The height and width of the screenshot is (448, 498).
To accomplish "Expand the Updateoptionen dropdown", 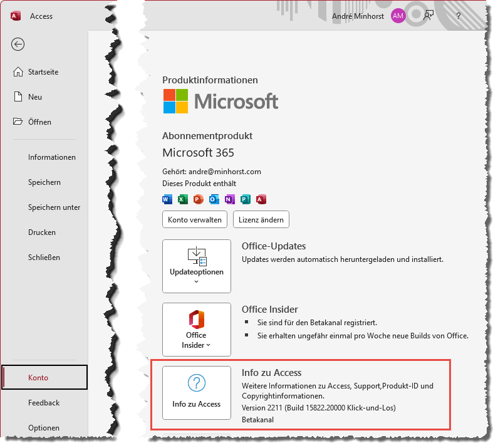I will (196, 266).
